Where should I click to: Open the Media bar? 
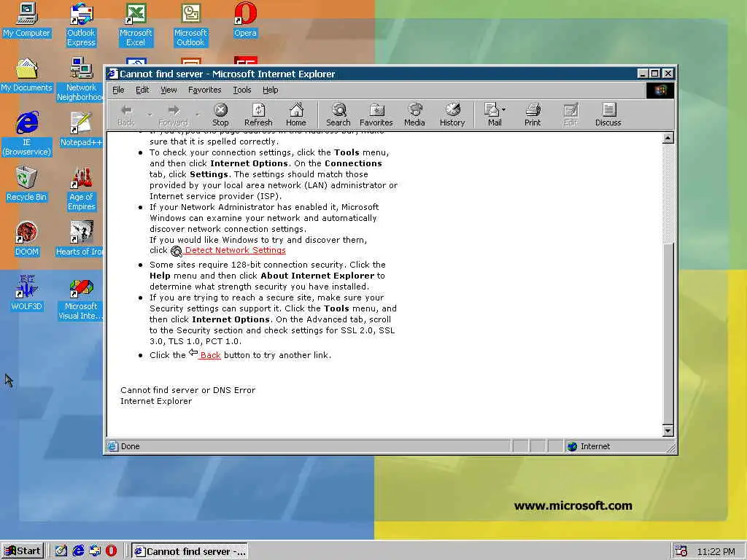click(414, 114)
